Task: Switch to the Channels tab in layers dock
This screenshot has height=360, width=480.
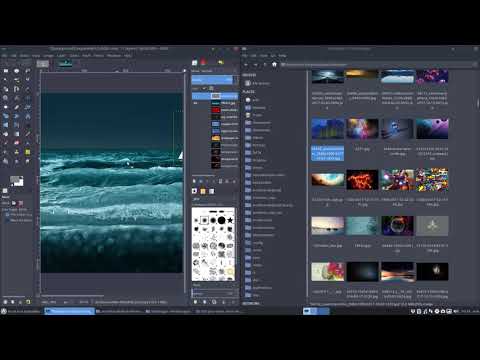Action: pos(204,62)
